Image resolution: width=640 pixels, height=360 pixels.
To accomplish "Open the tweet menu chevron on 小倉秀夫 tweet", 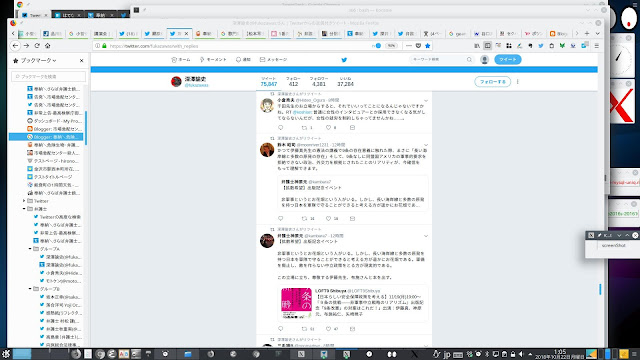I will pyautogui.click(x=426, y=100).
